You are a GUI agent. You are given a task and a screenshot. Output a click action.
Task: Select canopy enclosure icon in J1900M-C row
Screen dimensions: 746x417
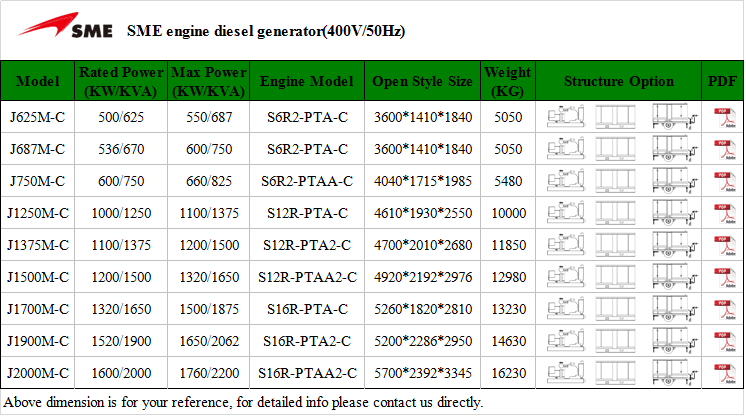click(x=615, y=341)
